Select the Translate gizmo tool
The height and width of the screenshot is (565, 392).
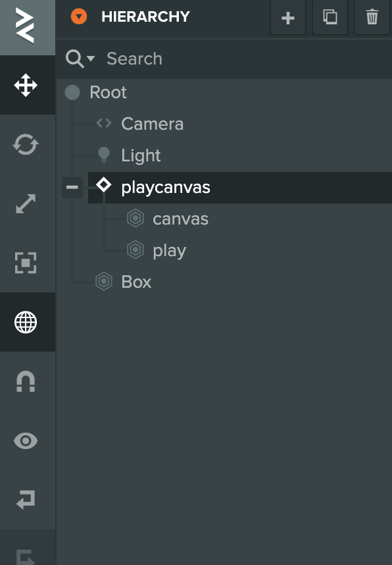pos(26,86)
